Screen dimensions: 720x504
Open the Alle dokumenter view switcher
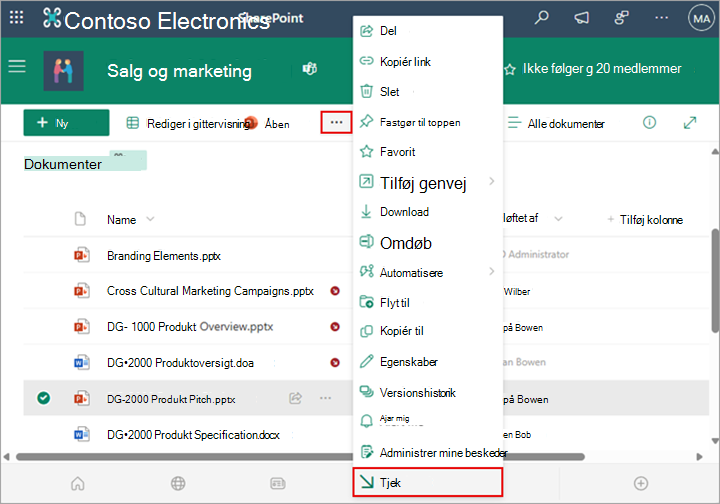pyautogui.click(x=557, y=123)
